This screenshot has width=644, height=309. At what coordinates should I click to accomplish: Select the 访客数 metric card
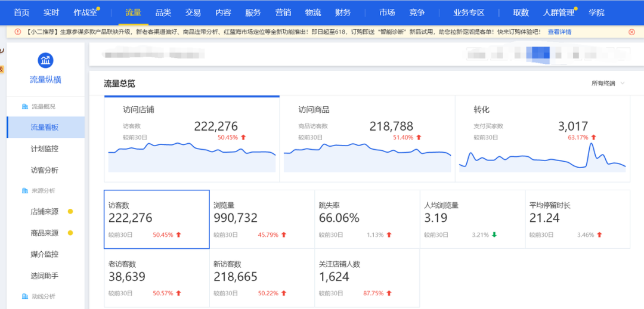157,220
